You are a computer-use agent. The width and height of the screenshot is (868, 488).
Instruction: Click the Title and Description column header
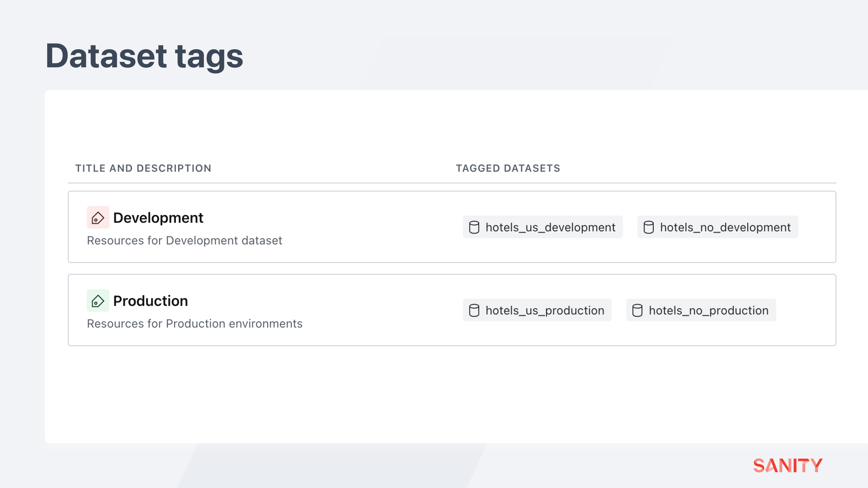point(143,168)
